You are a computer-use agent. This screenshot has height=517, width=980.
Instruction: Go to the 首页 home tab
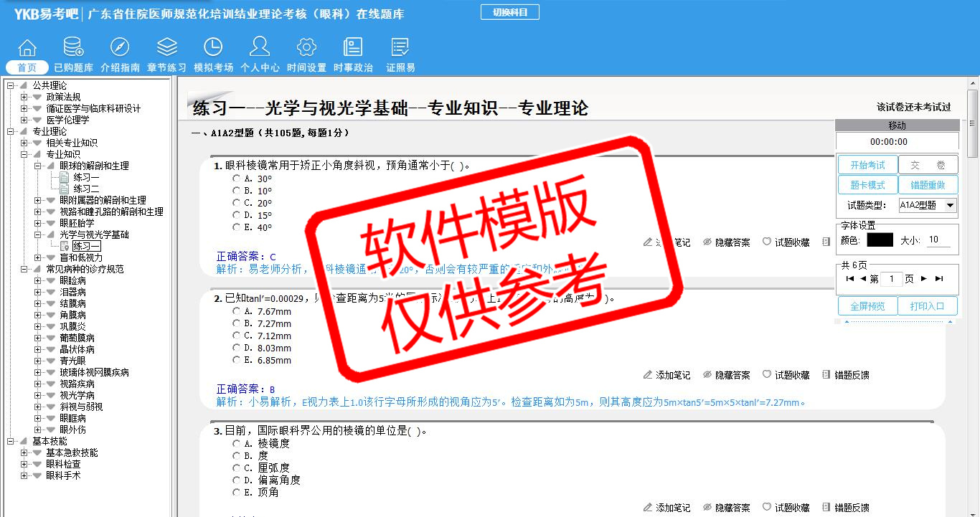27,67
